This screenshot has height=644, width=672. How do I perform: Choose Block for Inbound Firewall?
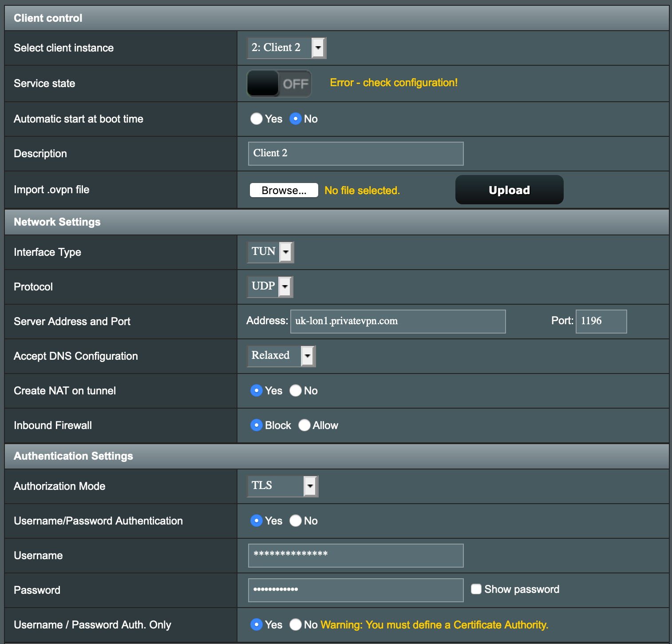click(x=256, y=425)
